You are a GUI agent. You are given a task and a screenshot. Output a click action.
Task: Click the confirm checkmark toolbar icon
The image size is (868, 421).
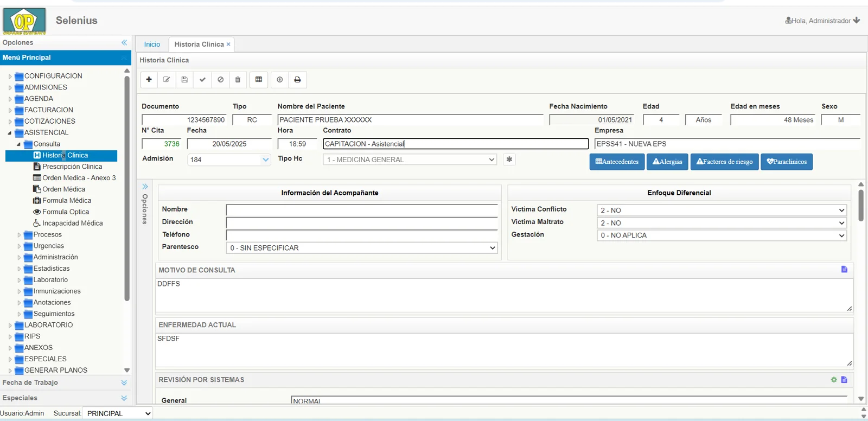[202, 80]
